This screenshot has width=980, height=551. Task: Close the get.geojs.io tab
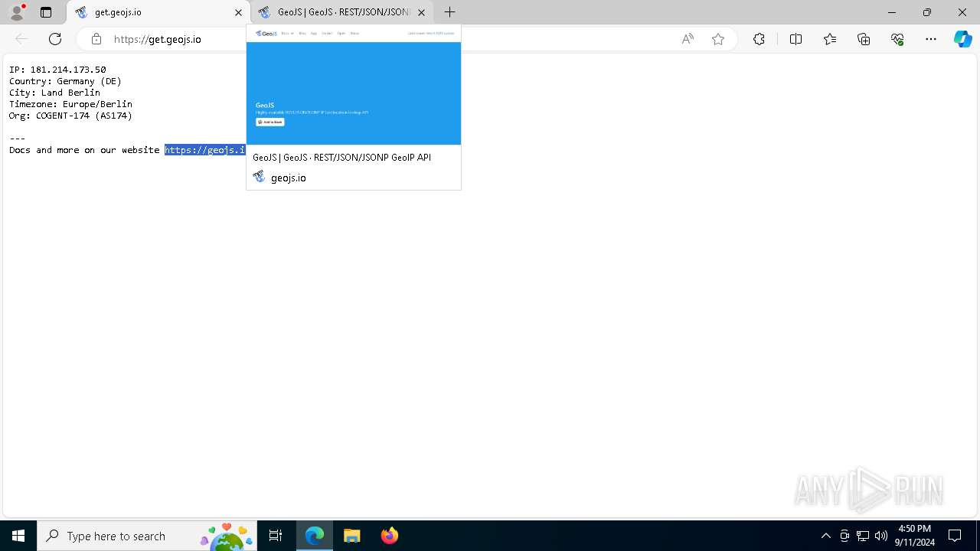click(238, 12)
